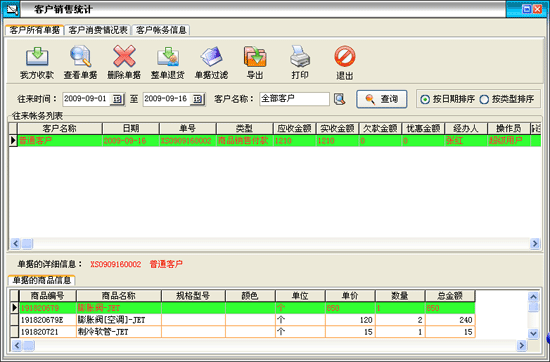Viewport: 550px width, 362px height.
Task: Click the 总金额 column header
Action: pos(450,296)
